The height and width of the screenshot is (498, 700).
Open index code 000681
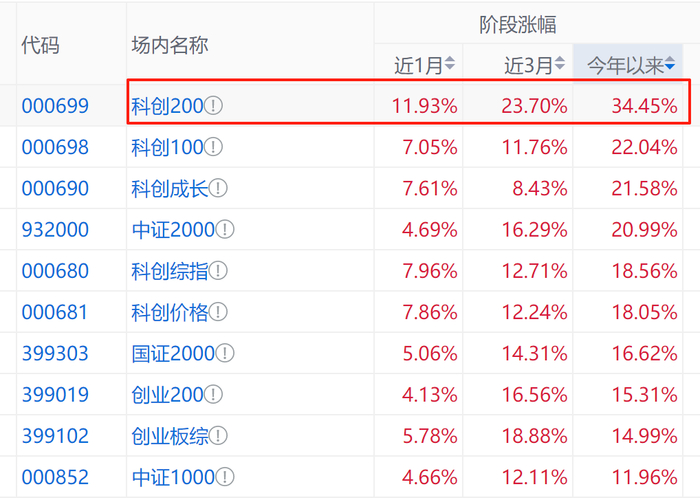[x=54, y=311]
